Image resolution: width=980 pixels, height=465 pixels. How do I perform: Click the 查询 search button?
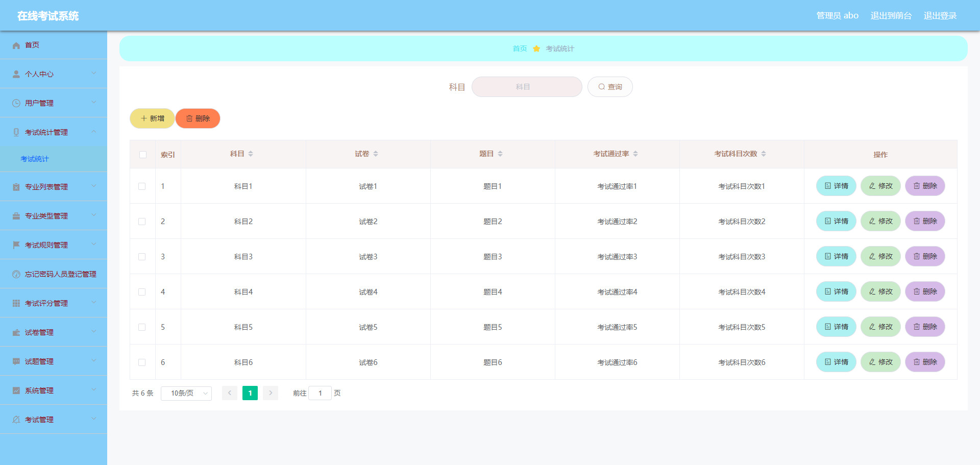click(x=610, y=87)
